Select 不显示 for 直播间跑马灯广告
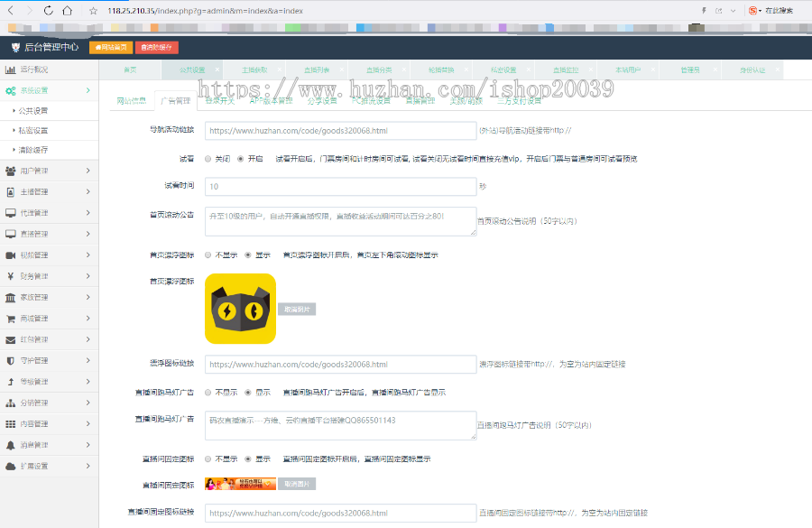 point(208,393)
